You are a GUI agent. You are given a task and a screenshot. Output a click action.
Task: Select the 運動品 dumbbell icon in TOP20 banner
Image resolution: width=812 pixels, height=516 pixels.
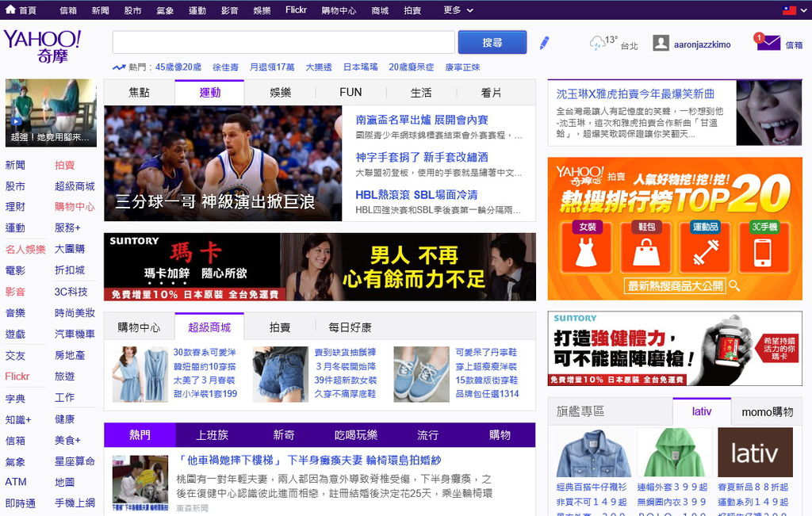click(x=706, y=247)
